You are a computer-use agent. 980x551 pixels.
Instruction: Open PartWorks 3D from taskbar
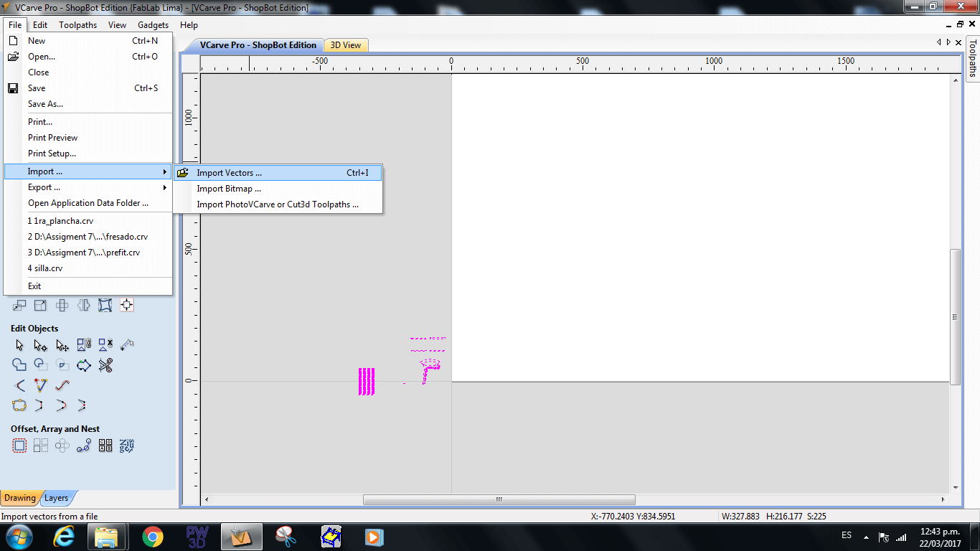tap(197, 537)
